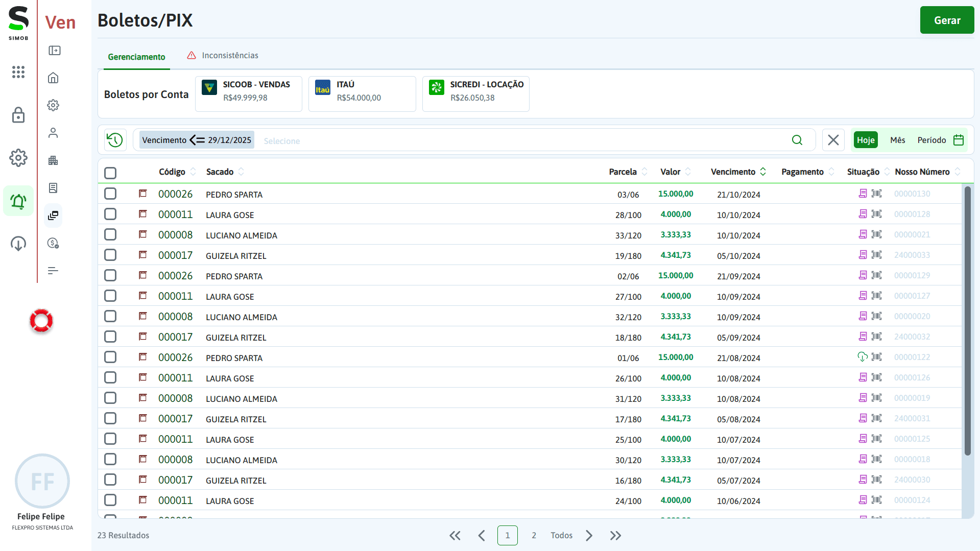Click the search magnifier icon
Viewport: 980px width, 551px height.
point(797,140)
